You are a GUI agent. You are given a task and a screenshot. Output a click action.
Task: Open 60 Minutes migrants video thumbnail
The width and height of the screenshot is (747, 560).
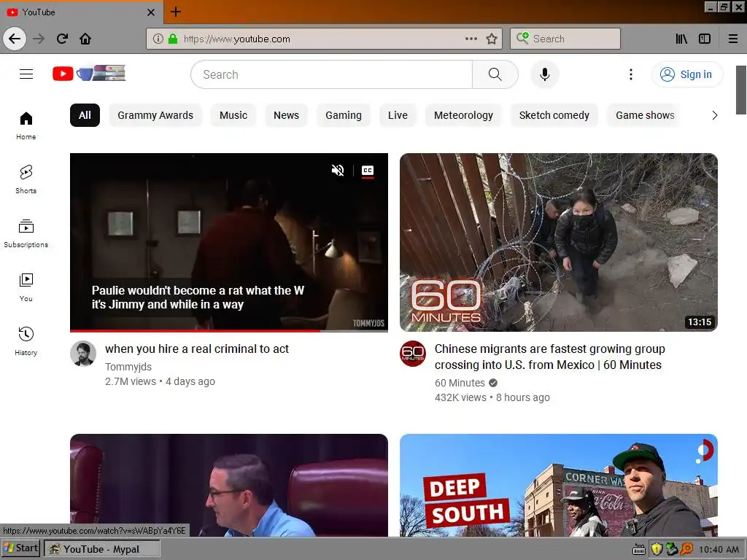[558, 242]
